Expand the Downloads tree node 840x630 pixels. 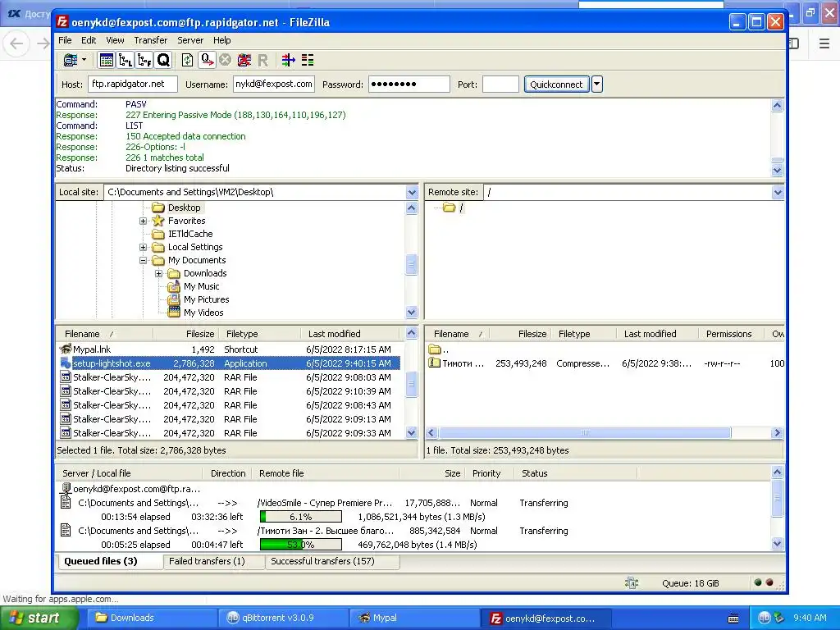[158, 273]
